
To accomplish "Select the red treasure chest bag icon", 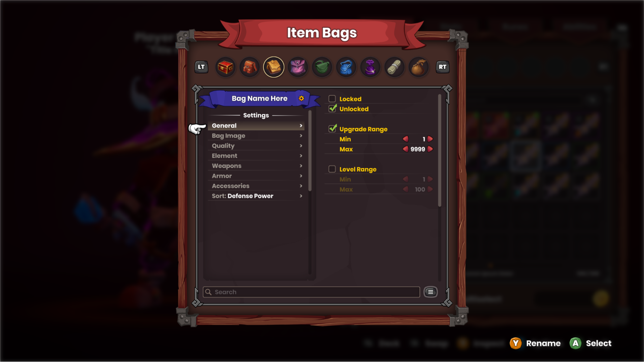I will 225,67.
